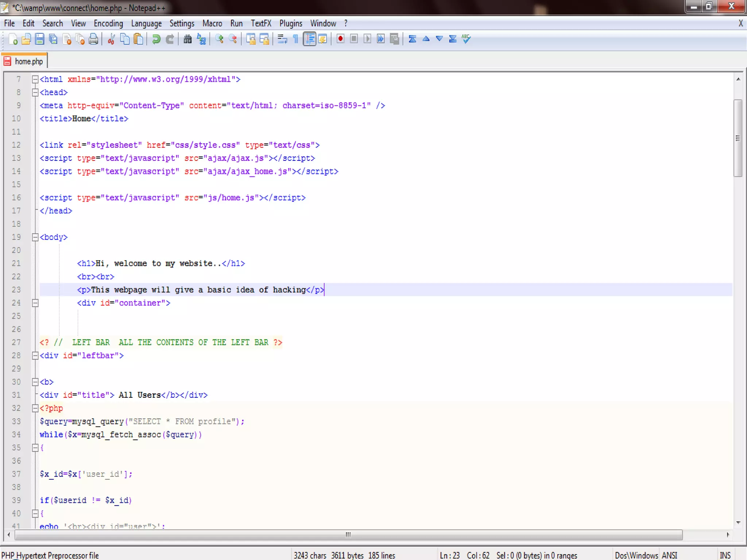
Task: Click the Undo arrow icon
Action: tap(156, 39)
